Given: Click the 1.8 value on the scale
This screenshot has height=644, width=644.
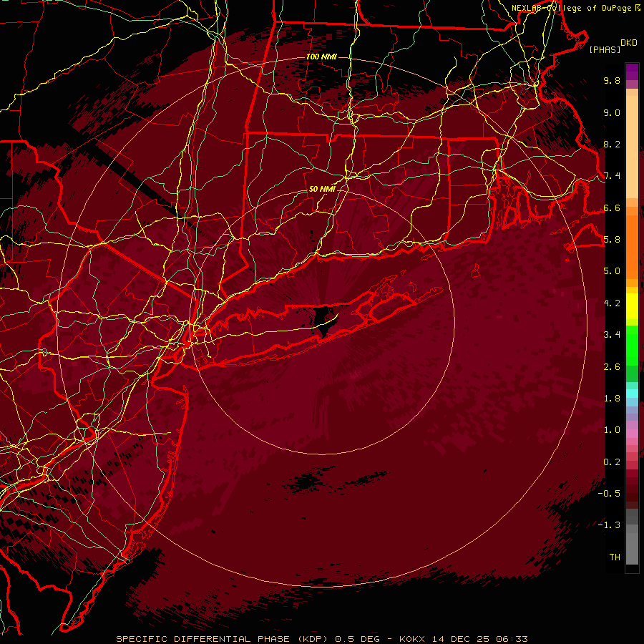Looking at the screenshot, I should [x=612, y=399].
